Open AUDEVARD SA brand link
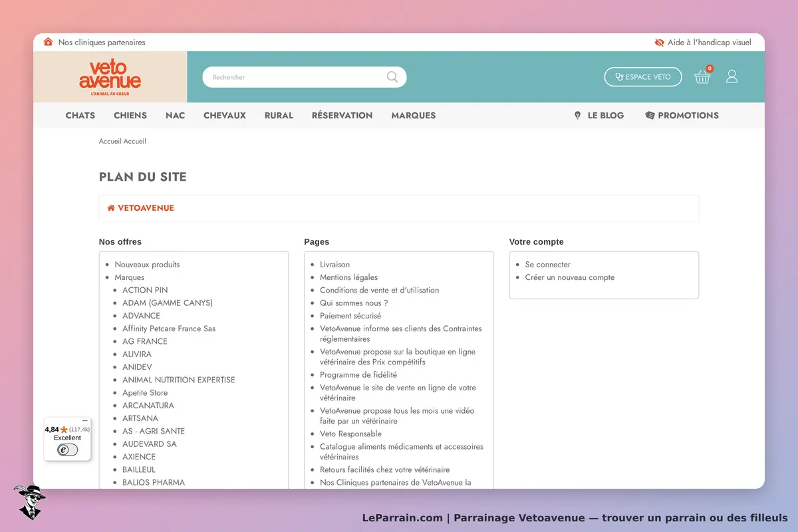This screenshot has height=532, width=798. (x=150, y=444)
